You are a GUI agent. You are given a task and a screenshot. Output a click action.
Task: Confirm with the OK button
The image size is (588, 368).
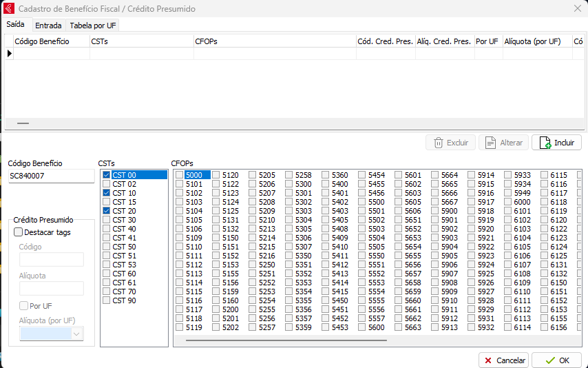click(x=556, y=360)
